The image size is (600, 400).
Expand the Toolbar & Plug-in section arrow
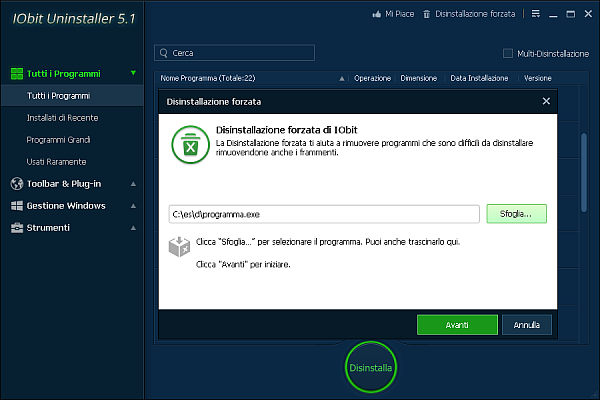(133, 184)
